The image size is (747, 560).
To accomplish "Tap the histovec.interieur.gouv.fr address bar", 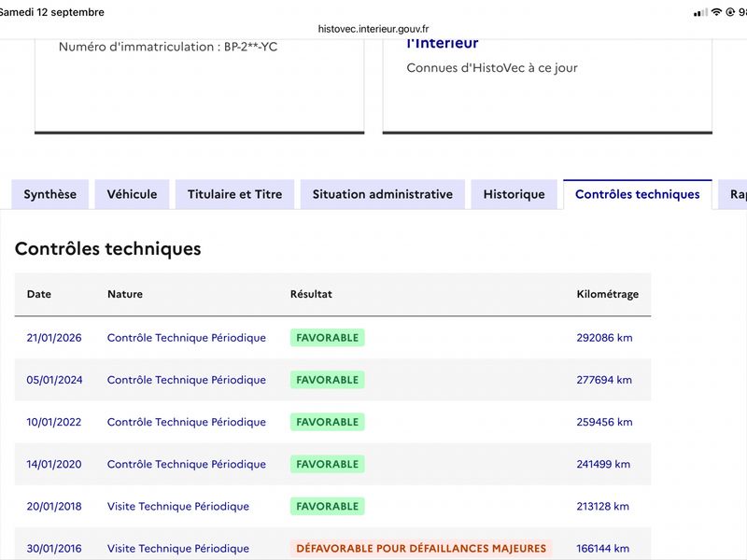I will [373, 29].
